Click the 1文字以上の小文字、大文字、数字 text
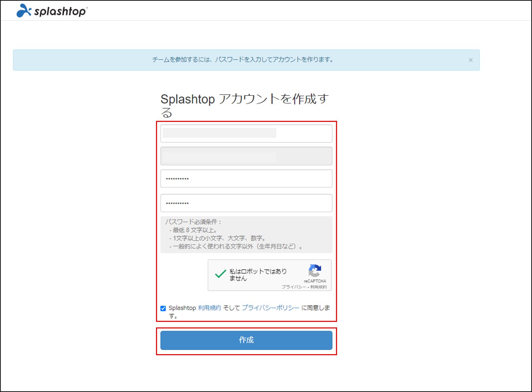 218,238
